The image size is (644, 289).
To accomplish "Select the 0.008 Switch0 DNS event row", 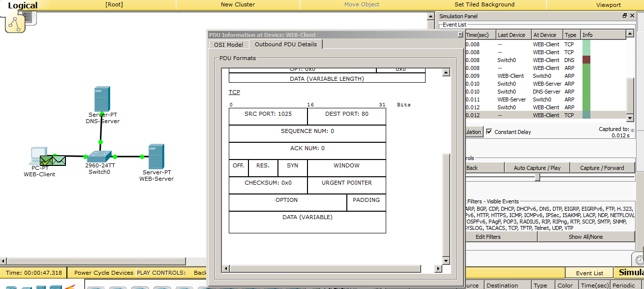I will pos(545,60).
